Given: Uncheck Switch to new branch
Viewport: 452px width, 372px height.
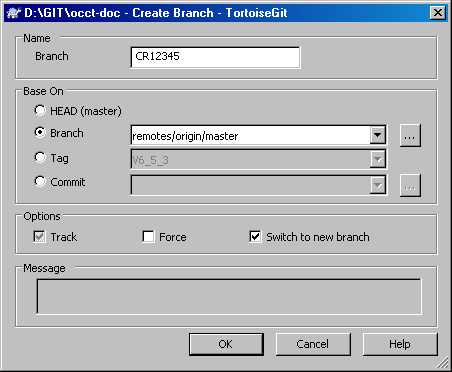Looking at the screenshot, I should coord(255,237).
